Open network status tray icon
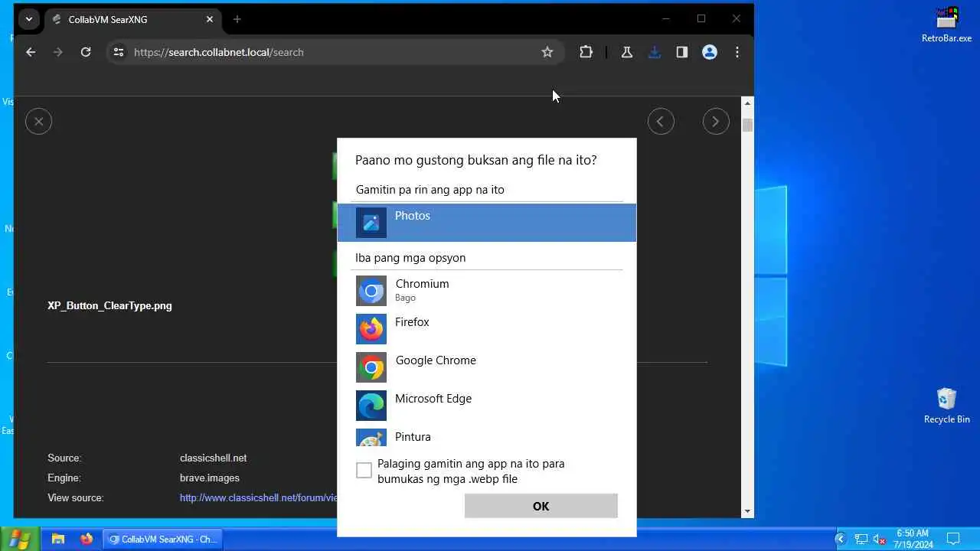Viewport: 980px width, 551px height. [861, 539]
